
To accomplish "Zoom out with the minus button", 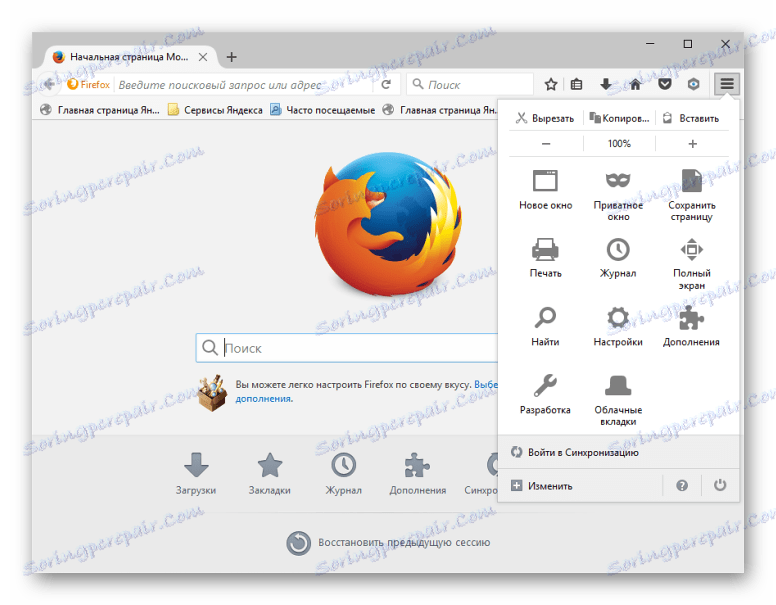I will point(546,144).
